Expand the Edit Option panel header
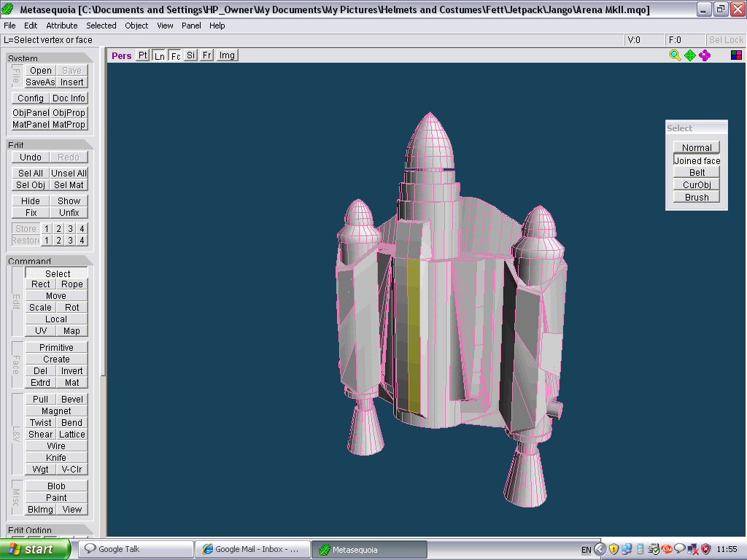 [x=50, y=529]
